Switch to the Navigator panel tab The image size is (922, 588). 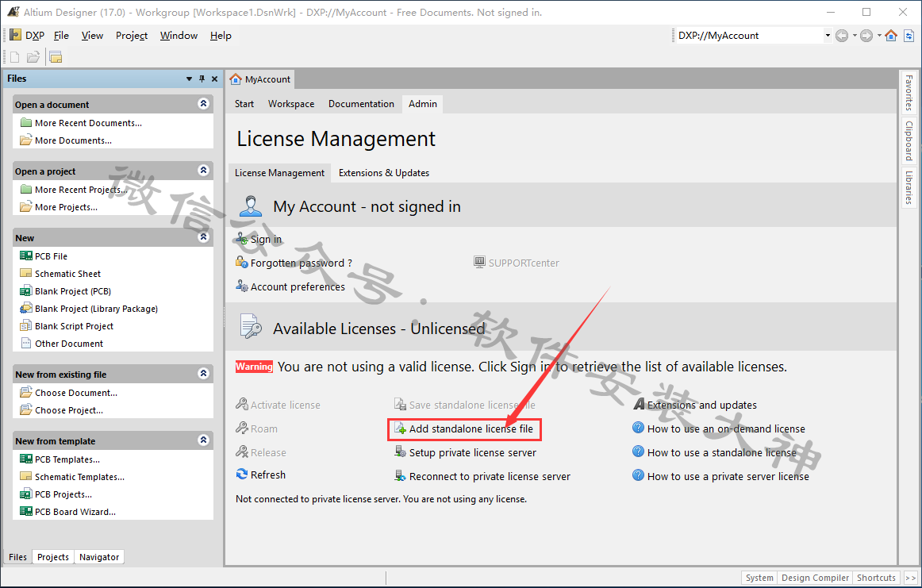click(x=98, y=557)
